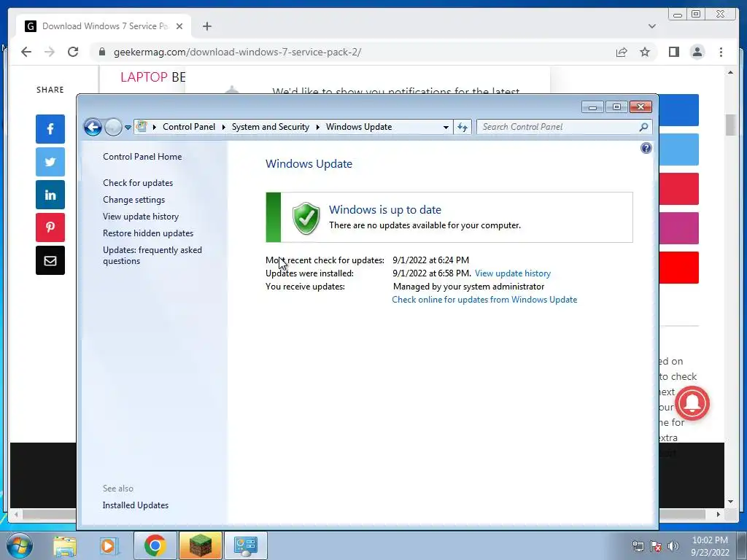
Task: Share via email icon in Chrome page
Action: [50, 260]
